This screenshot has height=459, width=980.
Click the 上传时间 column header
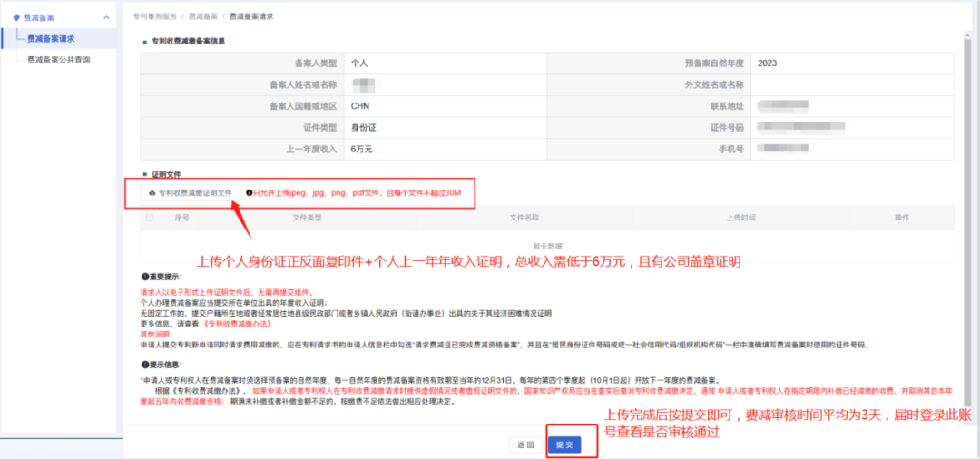point(741,218)
